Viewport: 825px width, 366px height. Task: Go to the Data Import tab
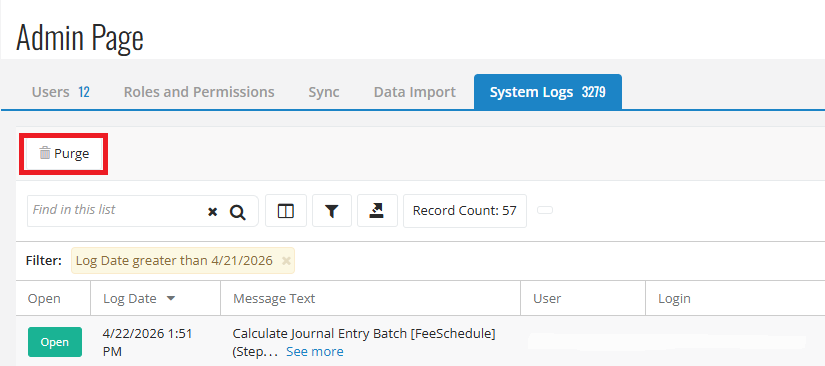tap(415, 92)
